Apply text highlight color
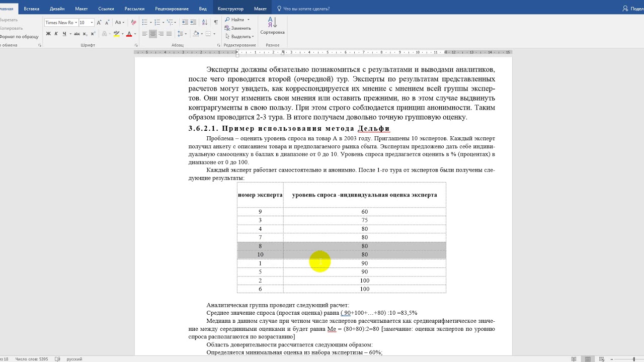Screen dimensions: 644x362 [116, 34]
